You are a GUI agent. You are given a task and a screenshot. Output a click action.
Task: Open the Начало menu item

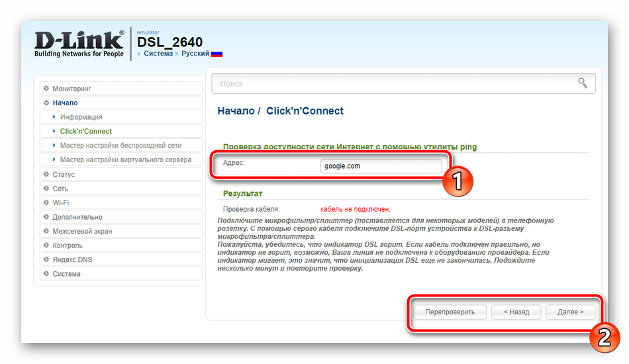click(x=121, y=103)
